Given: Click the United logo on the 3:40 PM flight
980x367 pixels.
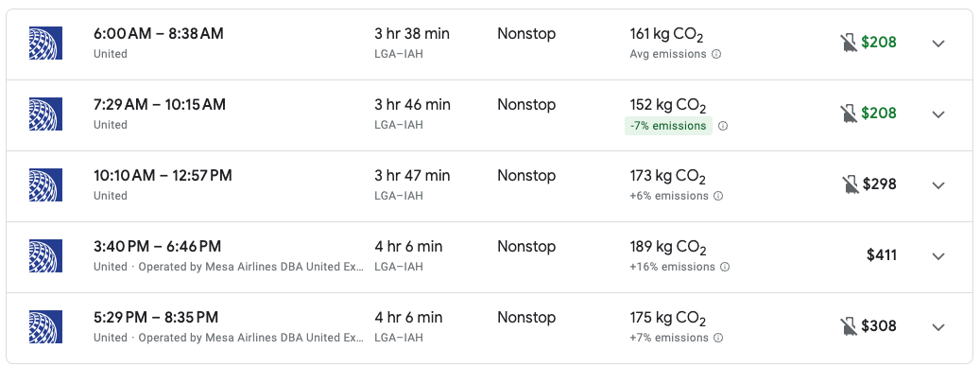Looking at the screenshot, I should click(45, 255).
